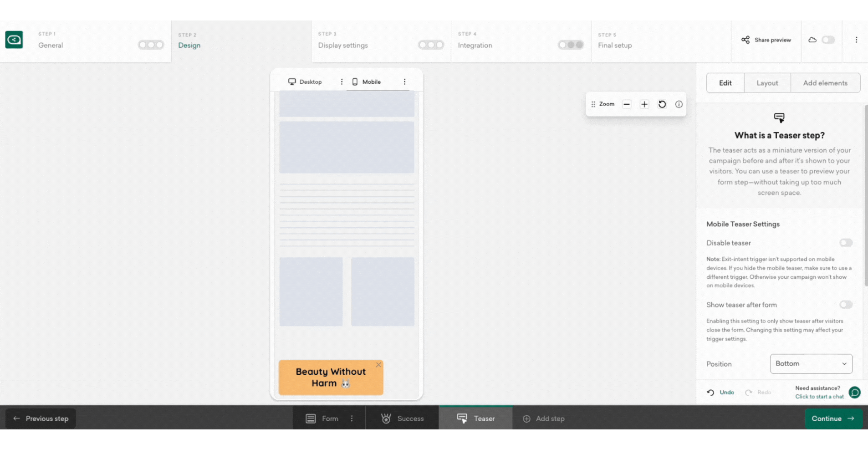The image size is (868, 449).
Task: Click the zoom in plus icon
Action: [644, 104]
